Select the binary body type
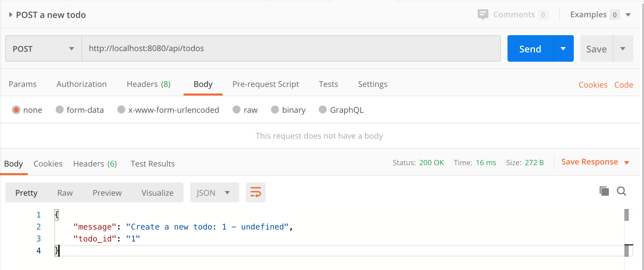The width and height of the screenshot is (644, 270). (275, 110)
